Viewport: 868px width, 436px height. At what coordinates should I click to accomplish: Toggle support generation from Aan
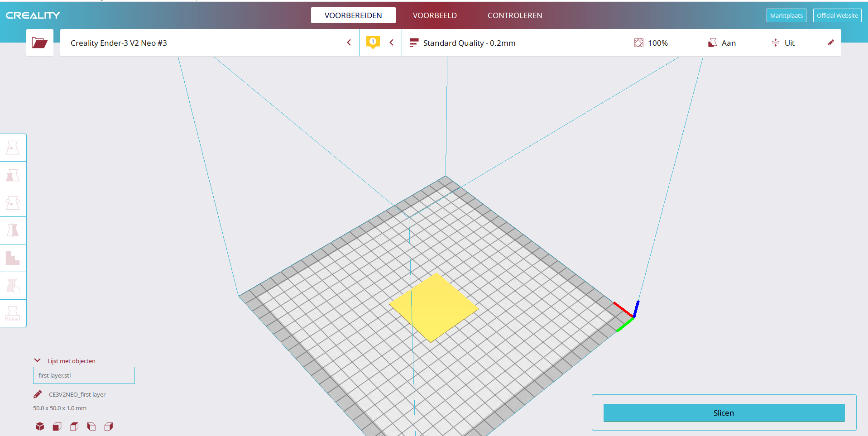pyautogui.click(x=722, y=43)
